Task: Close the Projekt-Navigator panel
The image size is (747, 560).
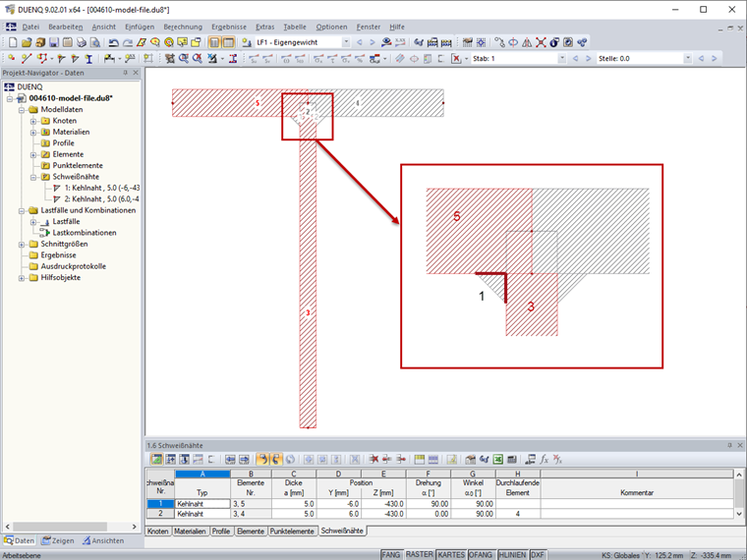Action: [136, 73]
